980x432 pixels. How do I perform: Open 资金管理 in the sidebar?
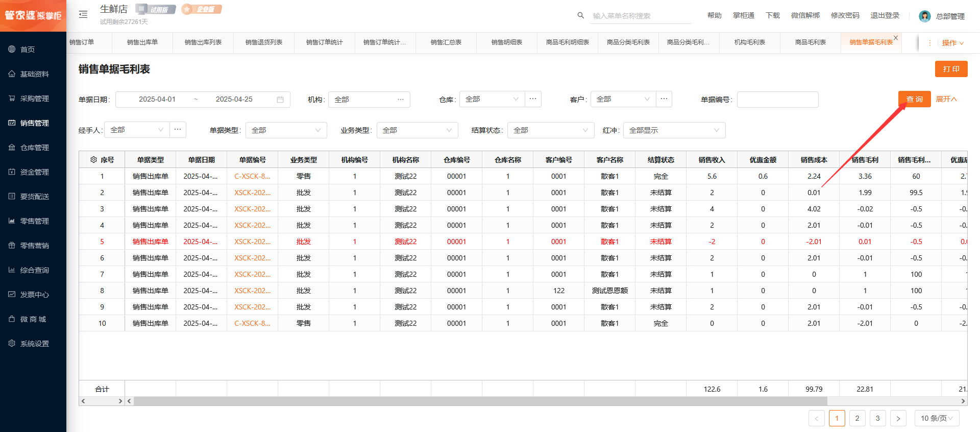[33, 172]
